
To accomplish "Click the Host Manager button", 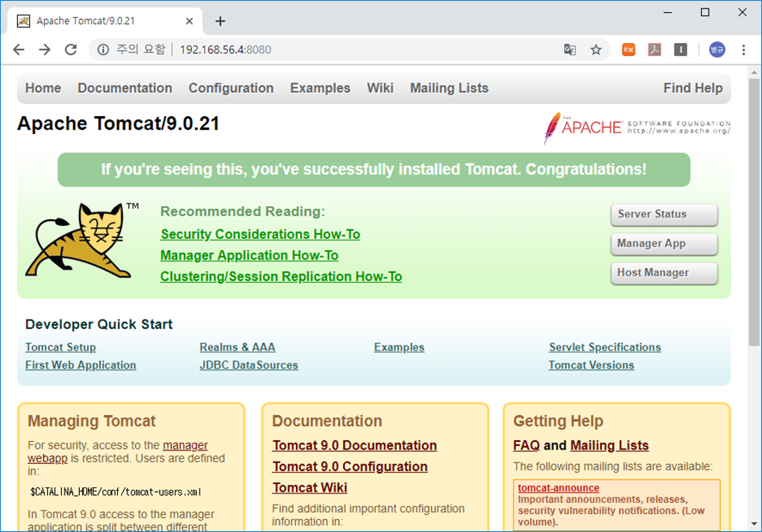I will click(664, 272).
